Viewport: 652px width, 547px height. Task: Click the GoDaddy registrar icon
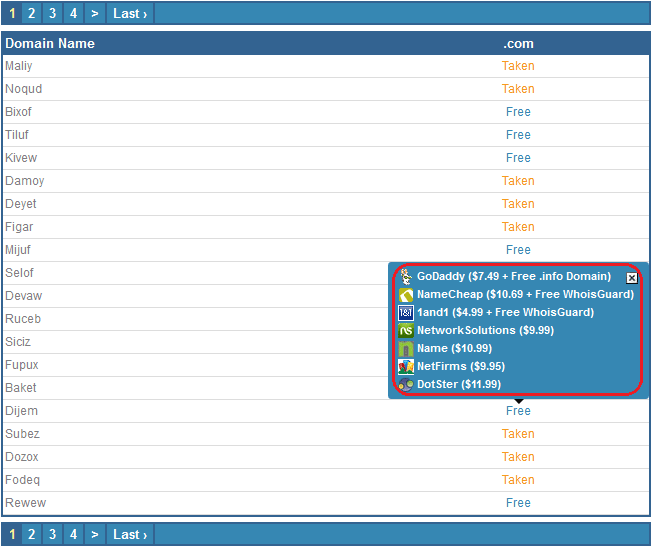pyautogui.click(x=406, y=277)
